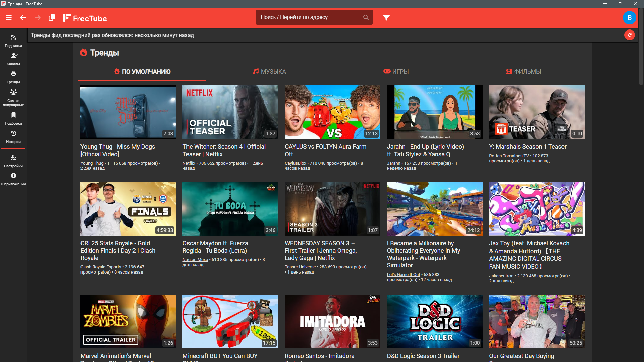644x362 pixels.
Task: Open Marvel Zombies trailer thumbnail
Action: coord(128,321)
